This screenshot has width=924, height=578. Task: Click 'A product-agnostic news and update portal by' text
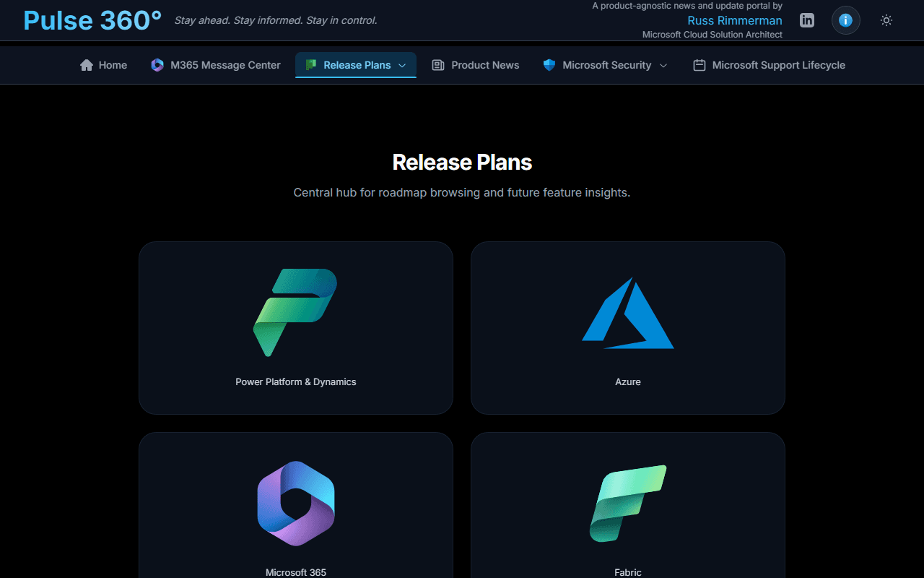coord(687,6)
